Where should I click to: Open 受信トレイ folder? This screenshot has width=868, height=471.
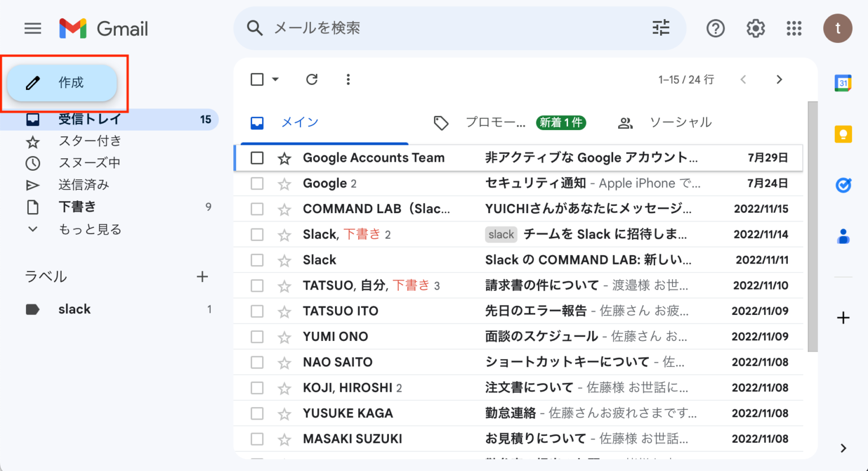pos(109,119)
